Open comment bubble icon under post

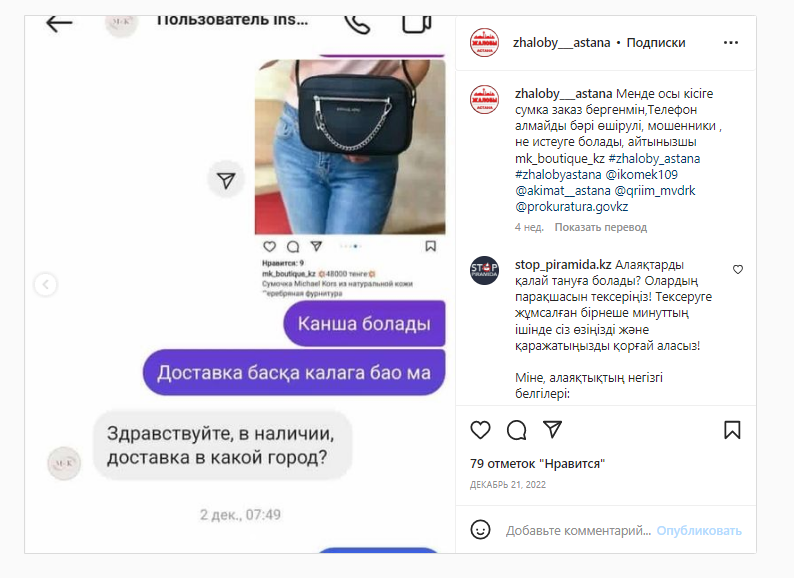tap(517, 430)
